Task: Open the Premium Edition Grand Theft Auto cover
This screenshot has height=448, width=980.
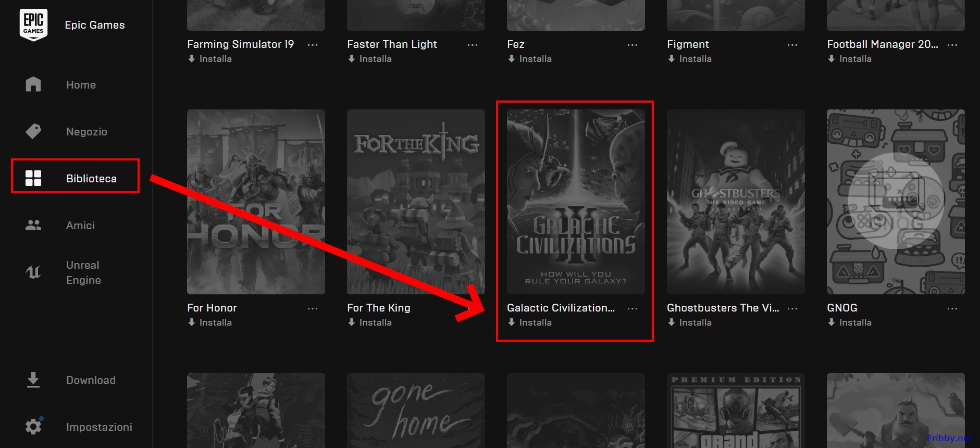Action: tap(736, 410)
